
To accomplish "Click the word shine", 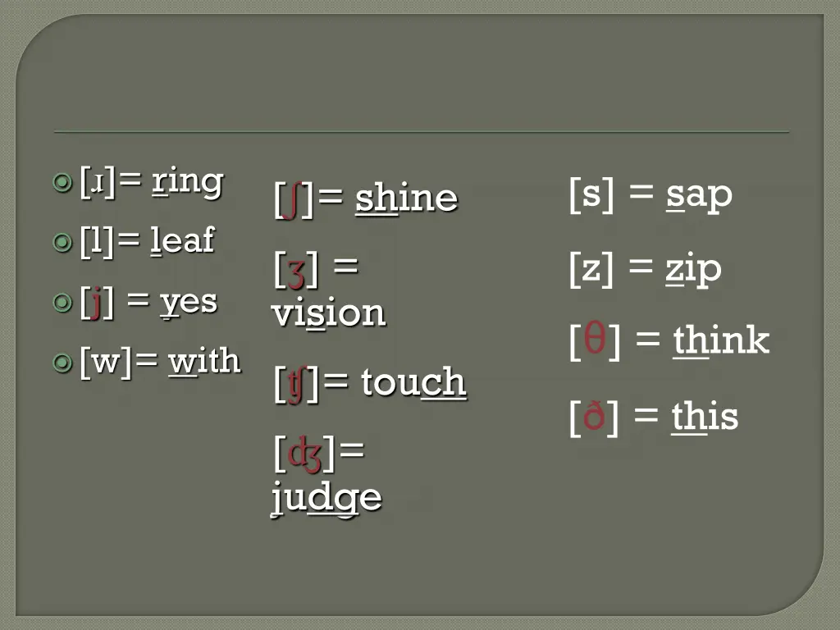I will tap(406, 199).
